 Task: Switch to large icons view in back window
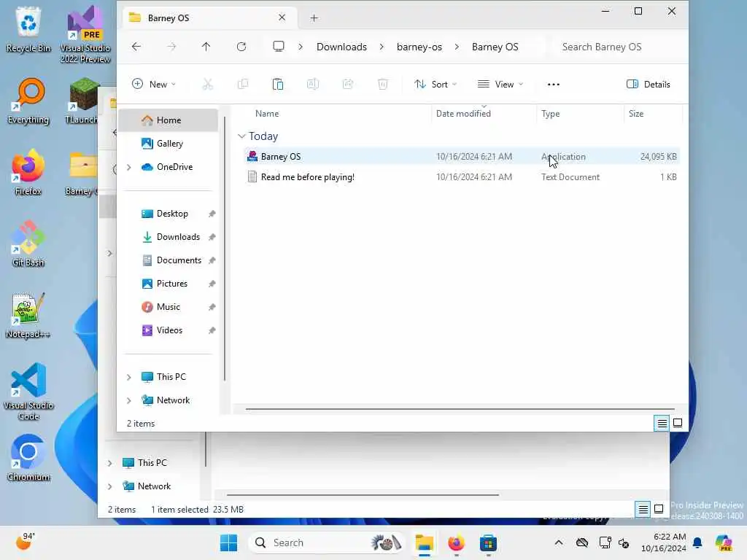click(659, 509)
